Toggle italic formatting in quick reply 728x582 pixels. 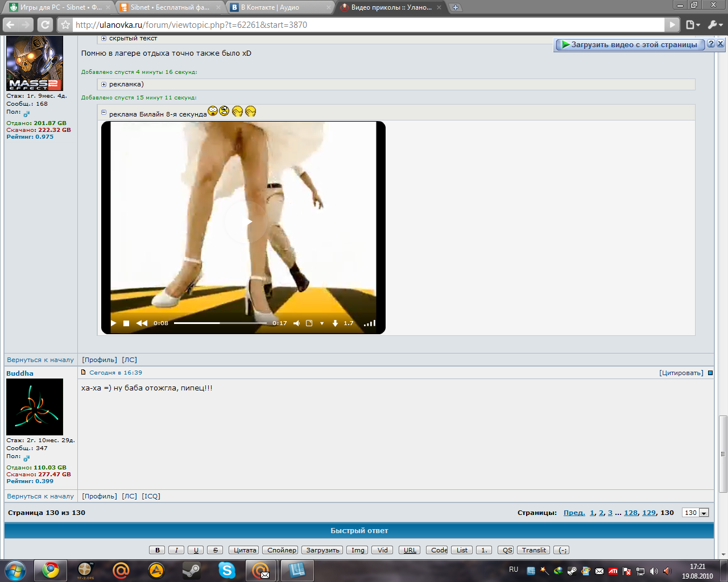click(176, 550)
